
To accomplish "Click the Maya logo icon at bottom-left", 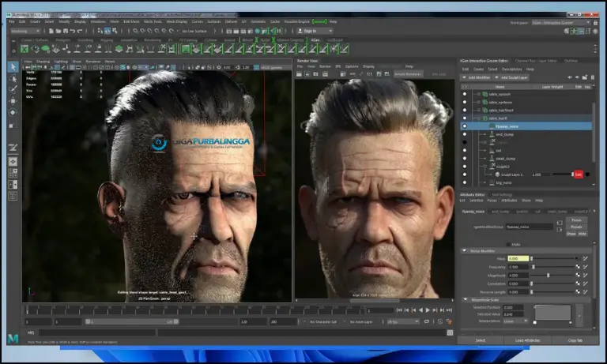I will click(x=13, y=339).
